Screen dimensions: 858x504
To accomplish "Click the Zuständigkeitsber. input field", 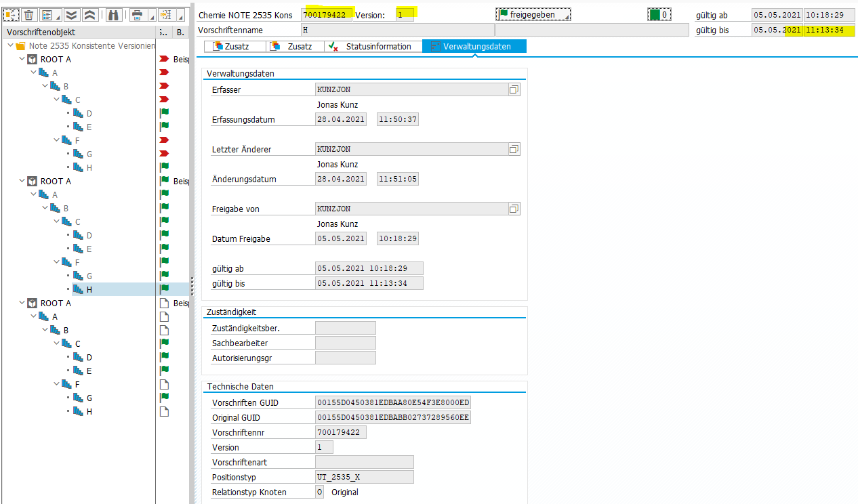I will tap(345, 328).
